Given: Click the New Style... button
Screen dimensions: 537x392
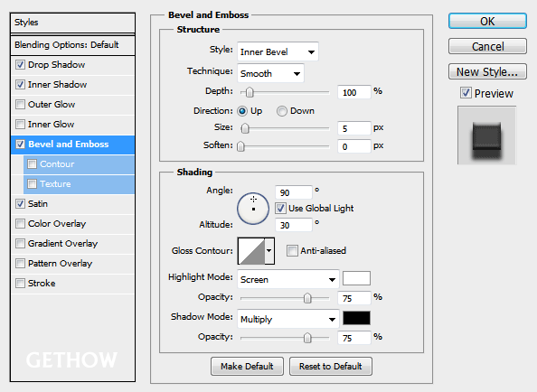Looking at the screenshot, I should [x=487, y=72].
